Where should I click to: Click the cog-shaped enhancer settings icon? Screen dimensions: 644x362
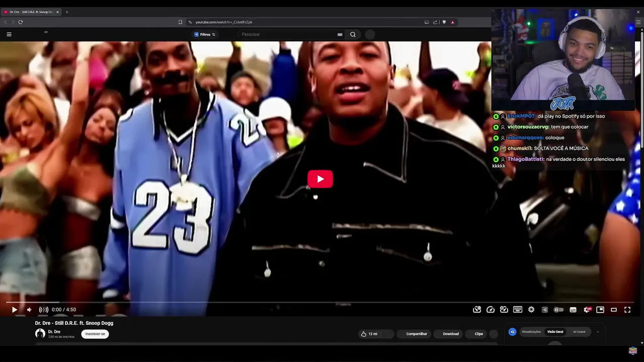point(531,310)
